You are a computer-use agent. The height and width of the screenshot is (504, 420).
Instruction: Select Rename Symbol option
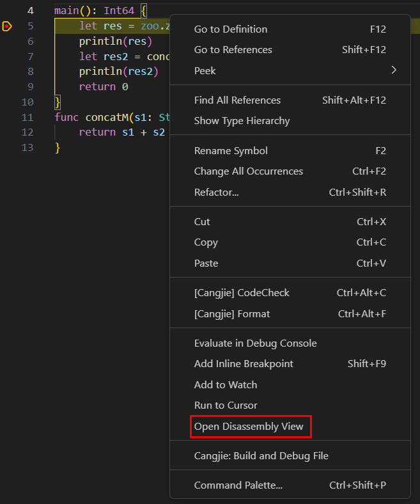(231, 151)
